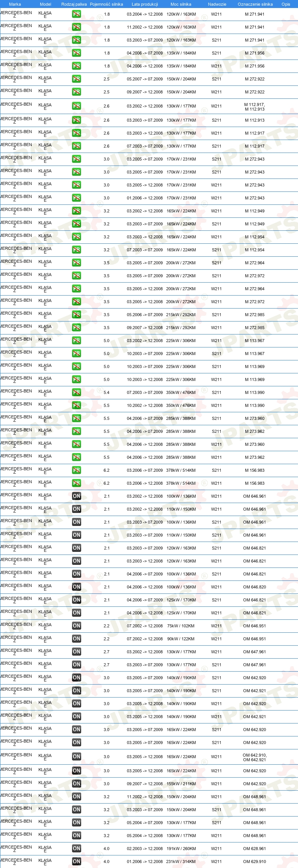Click petrol icon in 2.5 S211 M 272.922 row
The width and height of the screenshot is (298, 868).
coord(77,79)
